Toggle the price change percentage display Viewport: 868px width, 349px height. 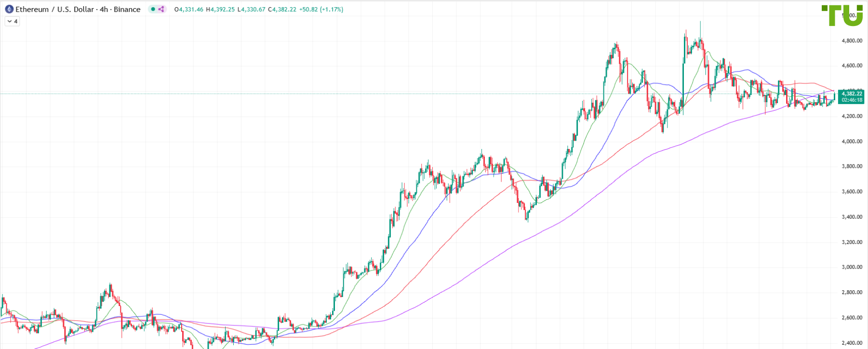[332, 9]
